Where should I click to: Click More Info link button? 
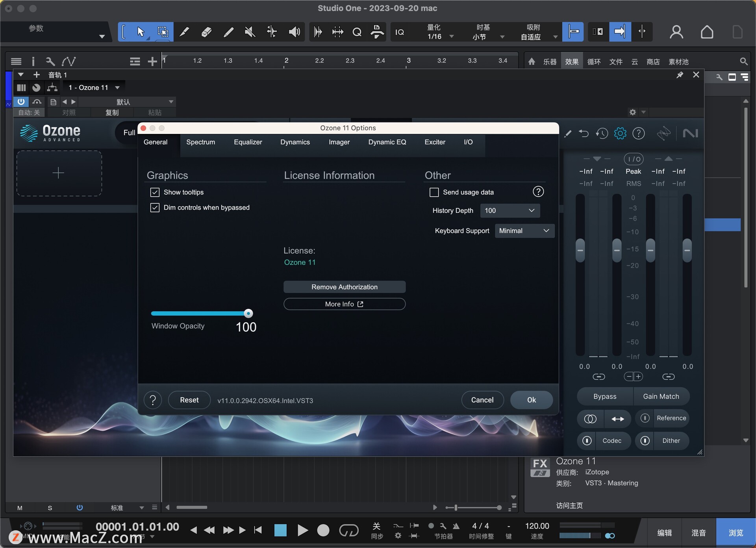click(345, 304)
